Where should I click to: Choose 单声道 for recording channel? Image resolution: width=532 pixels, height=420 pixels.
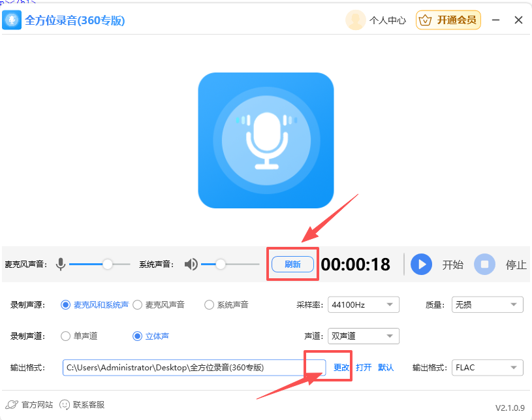pos(65,336)
